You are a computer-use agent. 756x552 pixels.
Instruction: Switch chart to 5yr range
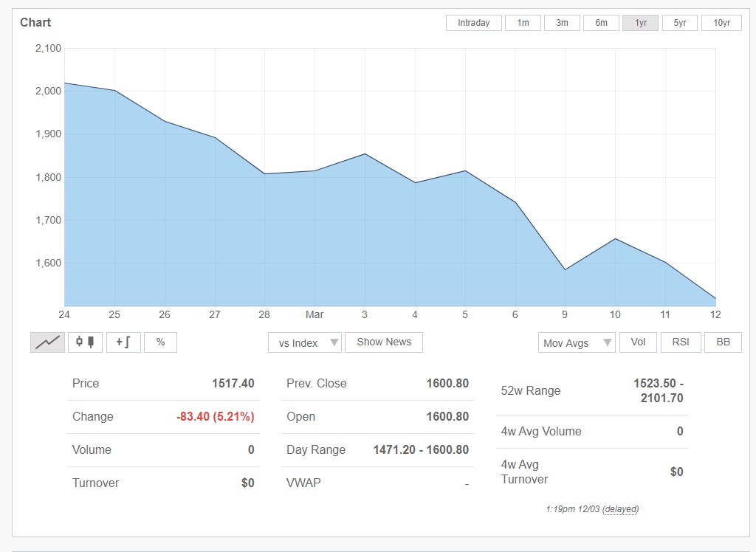point(679,23)
